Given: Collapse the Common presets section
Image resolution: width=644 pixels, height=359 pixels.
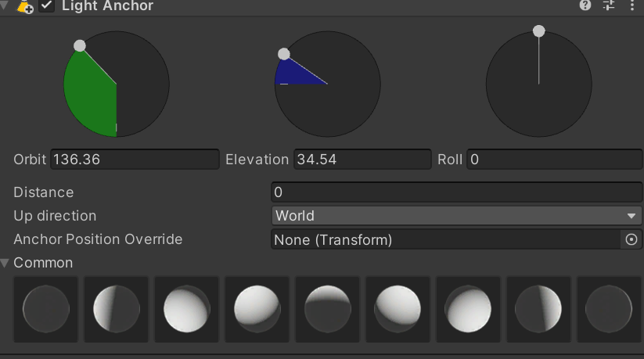Looking at the screenshot, I should [6, 263].
